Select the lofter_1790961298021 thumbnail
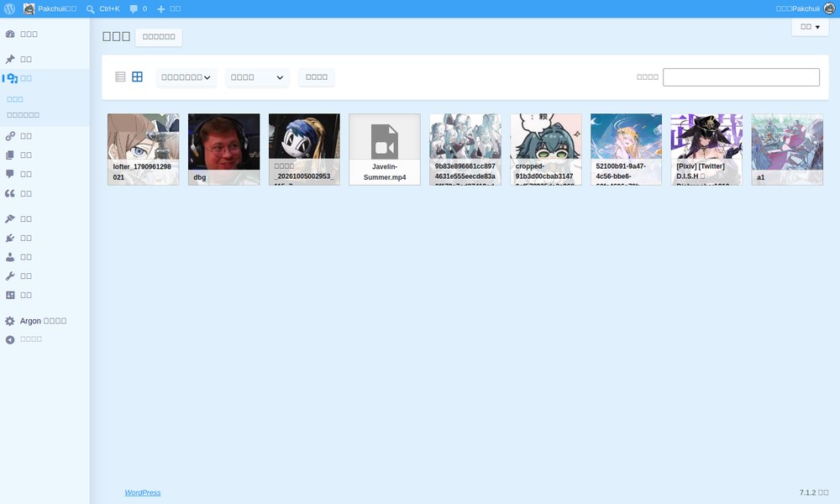This screenshot has height=504, width=840. [144, 150]
